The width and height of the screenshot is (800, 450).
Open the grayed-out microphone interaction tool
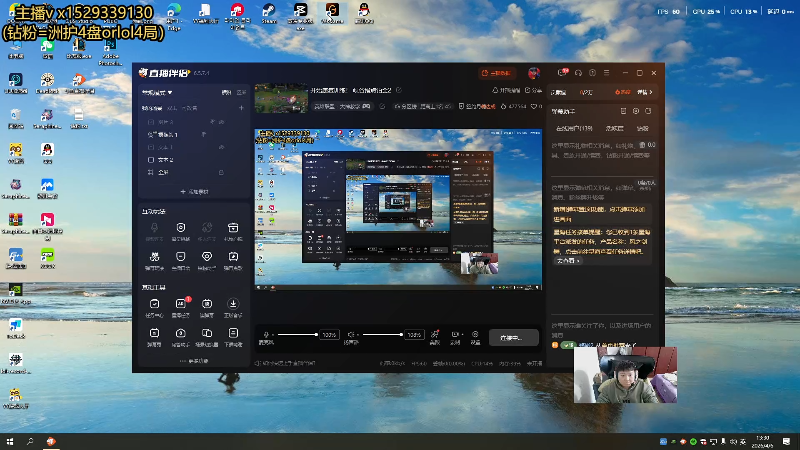pos(154,228)
